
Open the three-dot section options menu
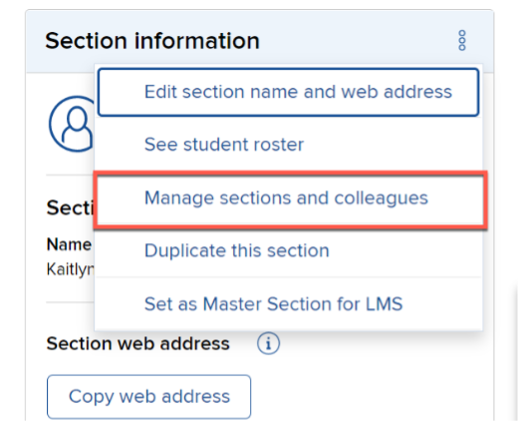pyautogui.click(x=462, y=40)
